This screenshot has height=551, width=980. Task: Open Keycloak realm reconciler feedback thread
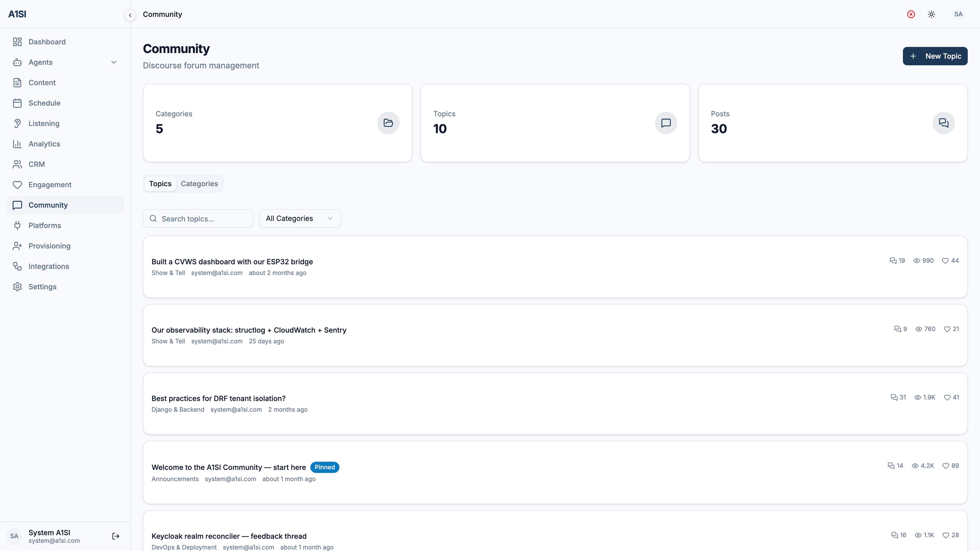229,536
